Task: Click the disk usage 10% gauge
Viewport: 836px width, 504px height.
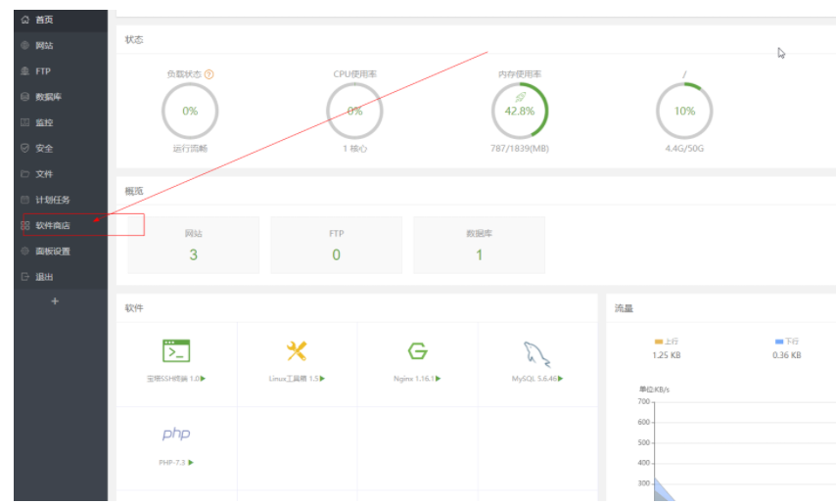Action: (x=684, y=111)
